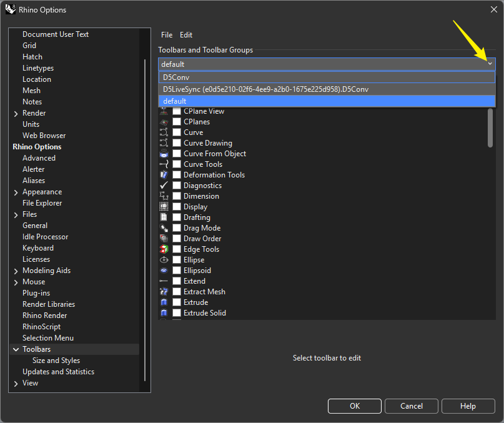
Task: Click the Deformation Tools icon
Action: (x=164, y=175)
